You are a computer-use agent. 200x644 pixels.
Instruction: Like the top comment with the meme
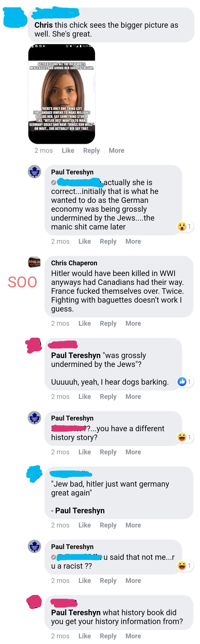[68, 151]
